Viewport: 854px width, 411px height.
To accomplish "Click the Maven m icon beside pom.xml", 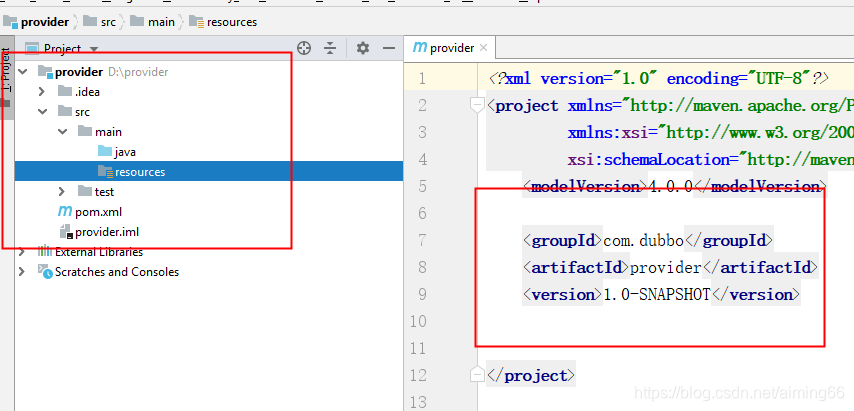I will (x=65, y=211).
